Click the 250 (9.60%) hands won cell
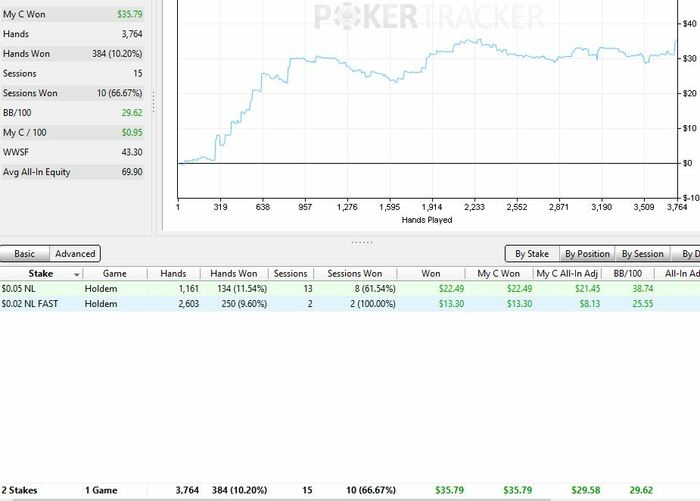This screenshot has width=700, height=501. point(244,304)
